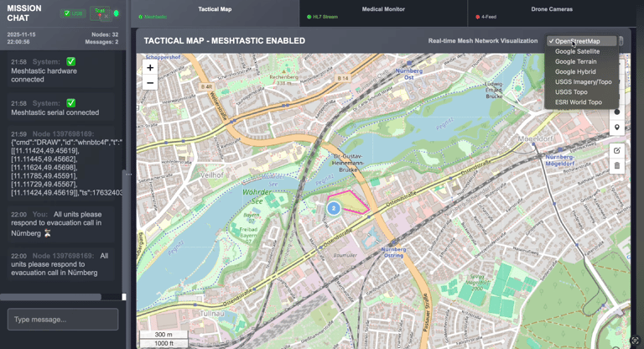Zoom out the map with minus button

click(150, 83)
